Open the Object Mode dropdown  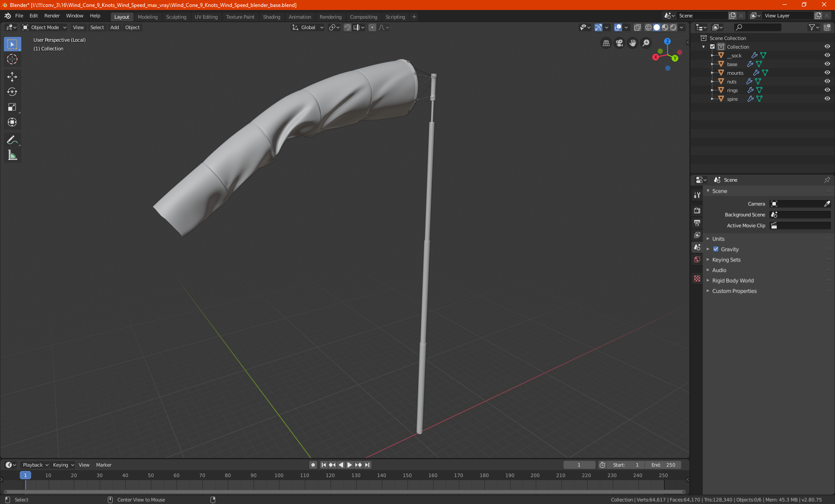[44, 27]
